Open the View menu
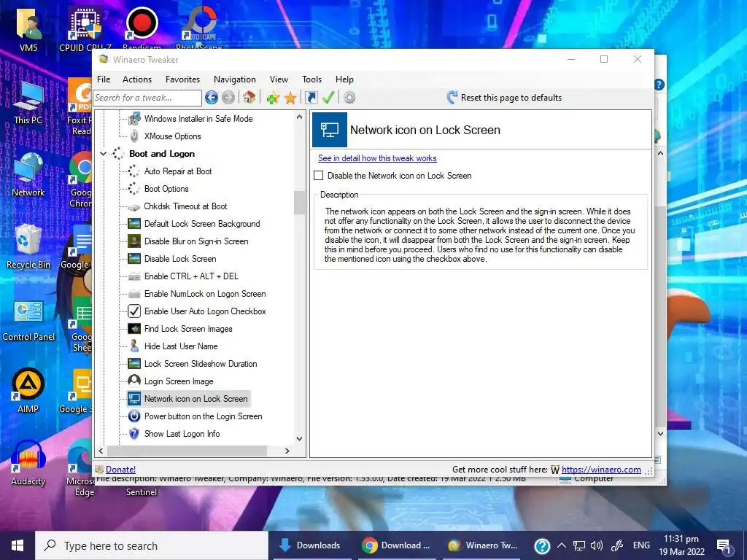This screenshot has height=560, width=747. coord(279,79)
